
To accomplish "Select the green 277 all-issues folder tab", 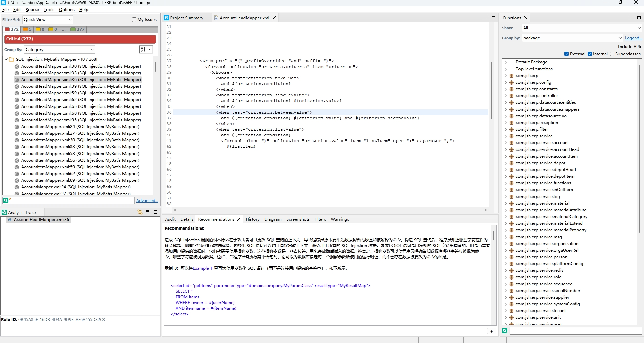I will [x=78, y=29].
